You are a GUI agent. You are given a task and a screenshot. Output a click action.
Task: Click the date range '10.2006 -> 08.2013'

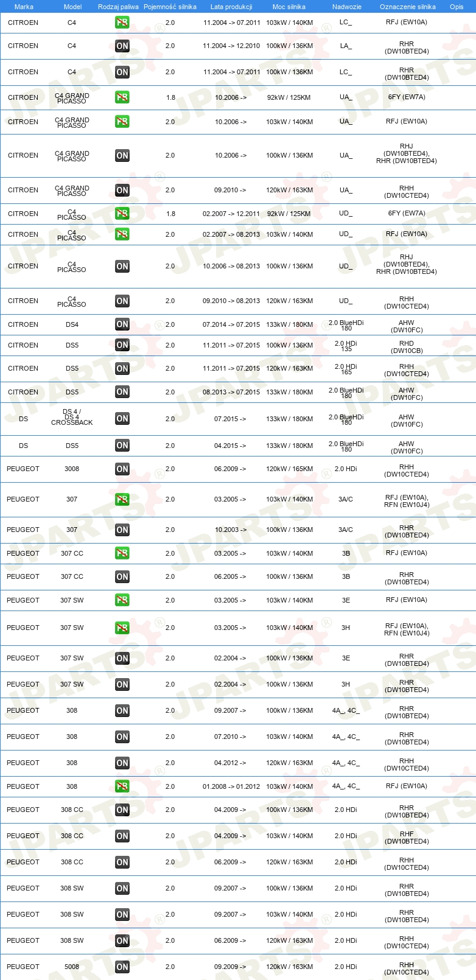[x=231, y=266]
